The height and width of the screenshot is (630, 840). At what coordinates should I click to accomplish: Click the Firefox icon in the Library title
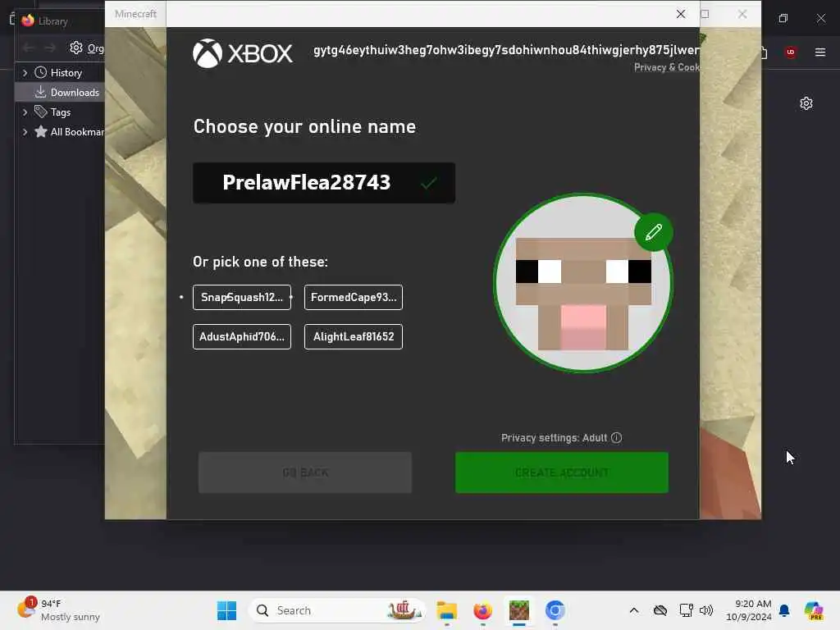[x=28, y=21]
